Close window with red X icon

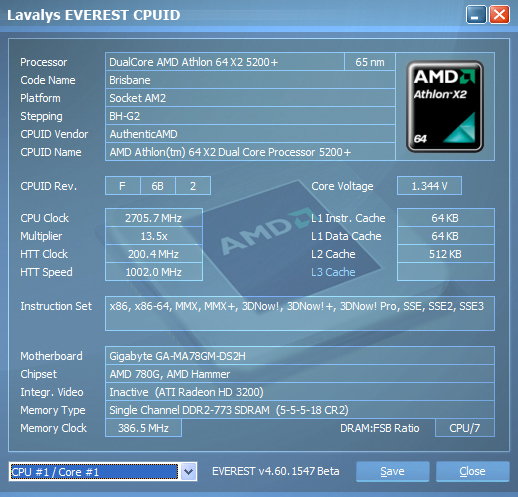pyautogui.click(x=499, y=15)
